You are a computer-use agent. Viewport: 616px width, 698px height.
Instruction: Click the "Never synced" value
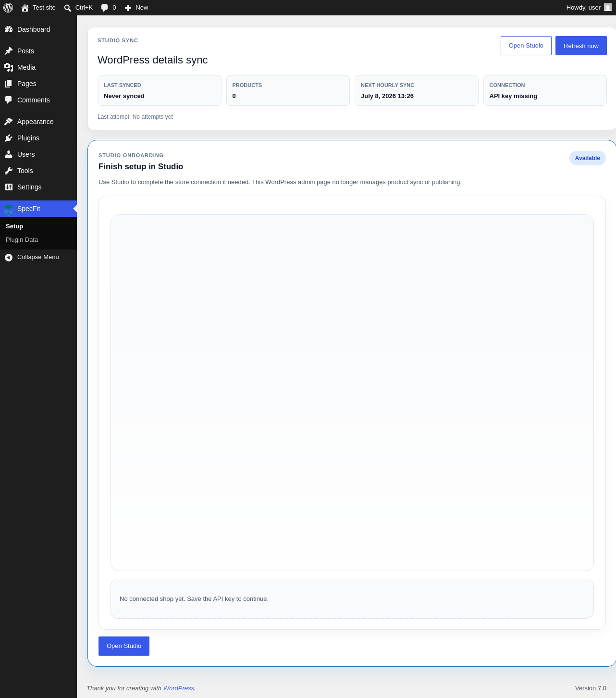[x=124, y=96]
